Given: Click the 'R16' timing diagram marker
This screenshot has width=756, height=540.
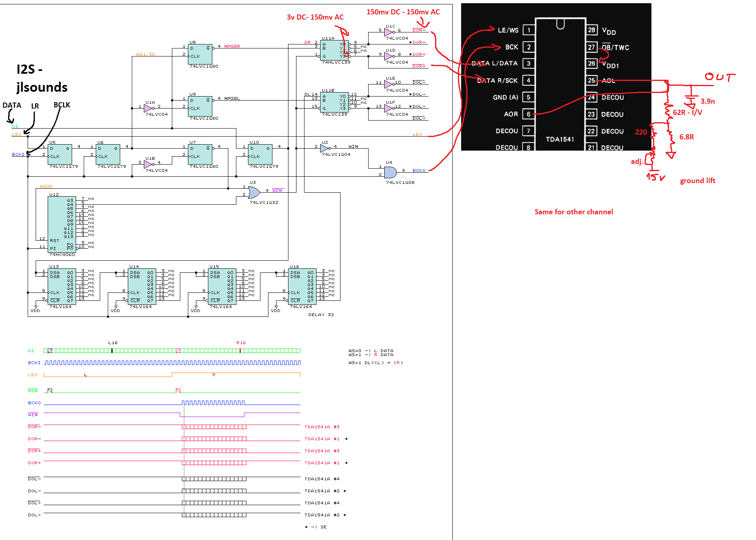Looking at the screenshot, I should coord(241,343).
